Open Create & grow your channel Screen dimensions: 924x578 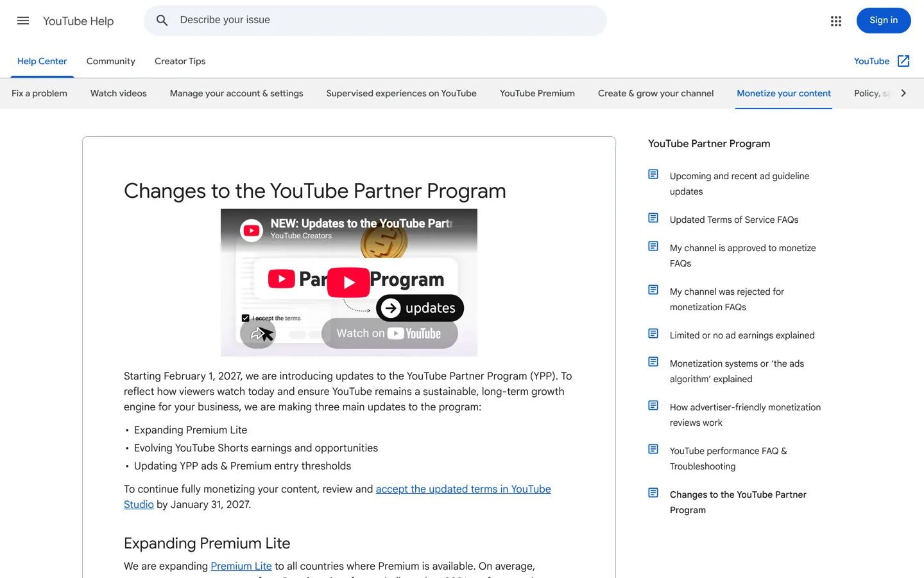click(656, 93)
